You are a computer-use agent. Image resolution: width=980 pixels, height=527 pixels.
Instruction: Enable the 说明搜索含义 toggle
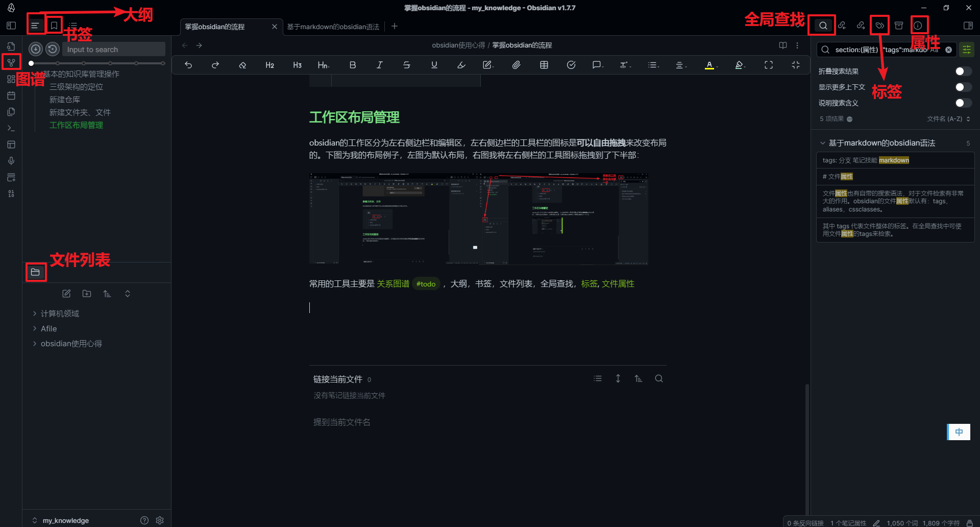tap(964, 103)
